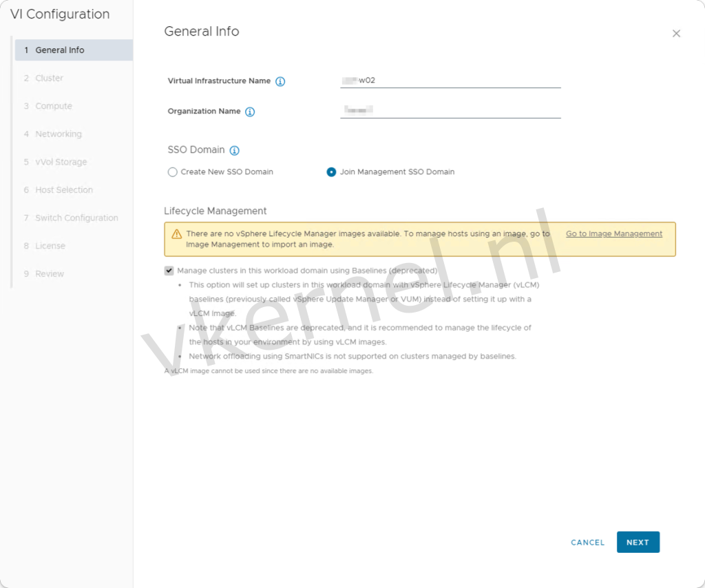Click the NEXT button

click(x=638, y=542)
